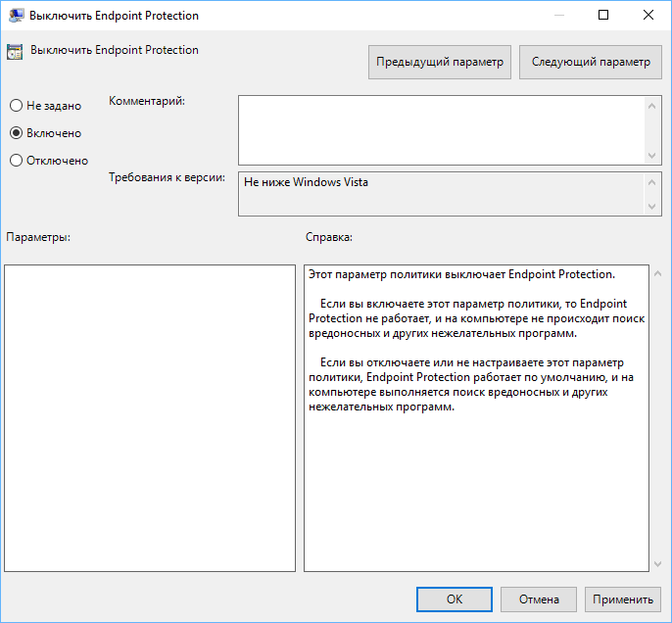Click the policy setting icon beside heading
The image size is (672, 623).
[x=16, y=52]
